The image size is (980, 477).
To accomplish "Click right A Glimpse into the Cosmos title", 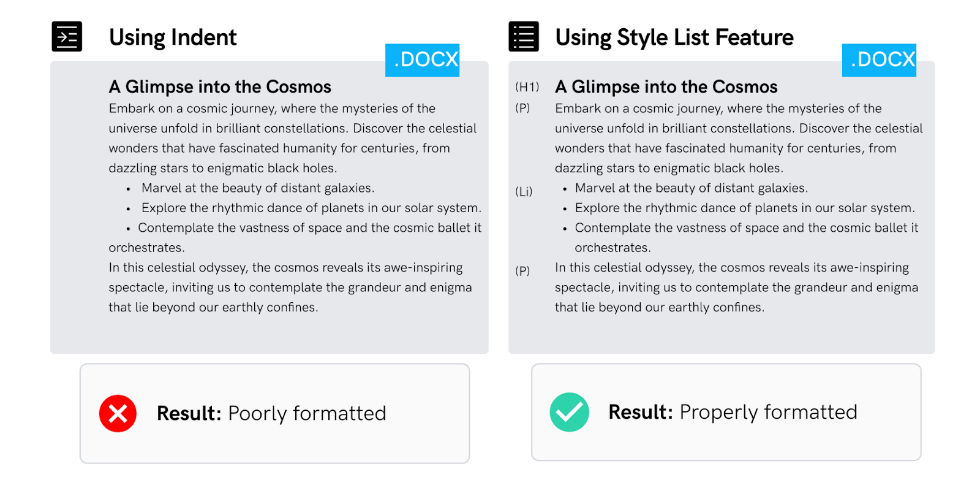I will pos(666,87).
